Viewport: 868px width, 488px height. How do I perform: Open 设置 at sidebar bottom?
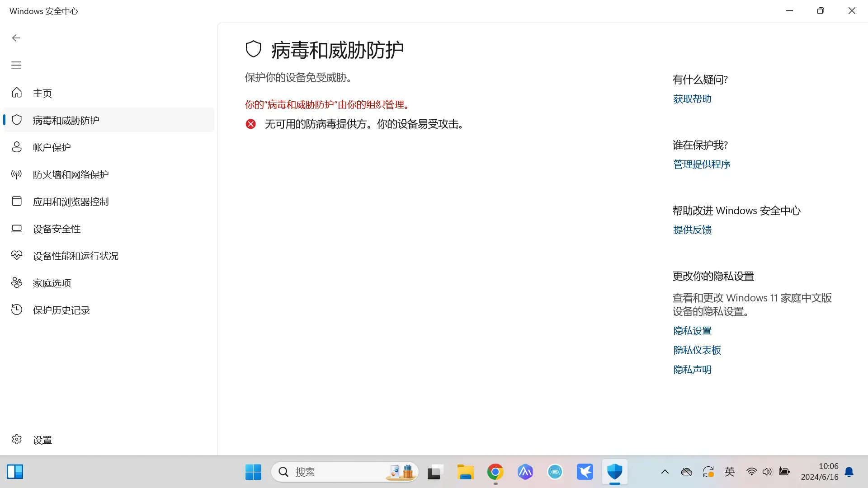coord(108,440)
